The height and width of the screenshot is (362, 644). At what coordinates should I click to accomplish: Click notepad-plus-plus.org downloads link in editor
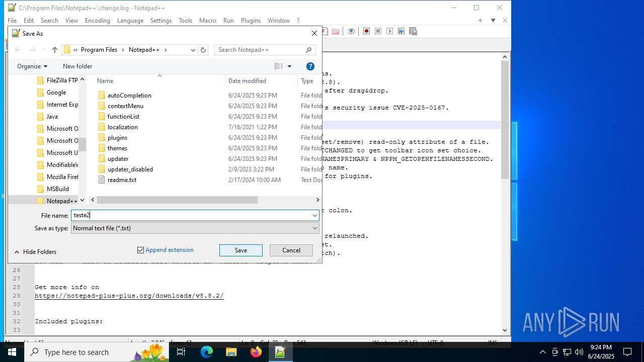click(x=129, y=296)
